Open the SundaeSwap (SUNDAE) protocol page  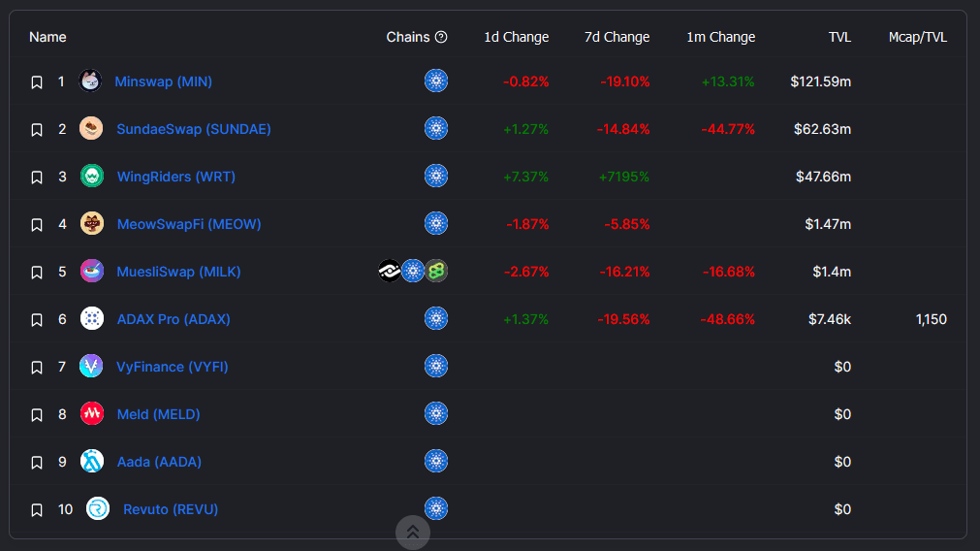194,129
